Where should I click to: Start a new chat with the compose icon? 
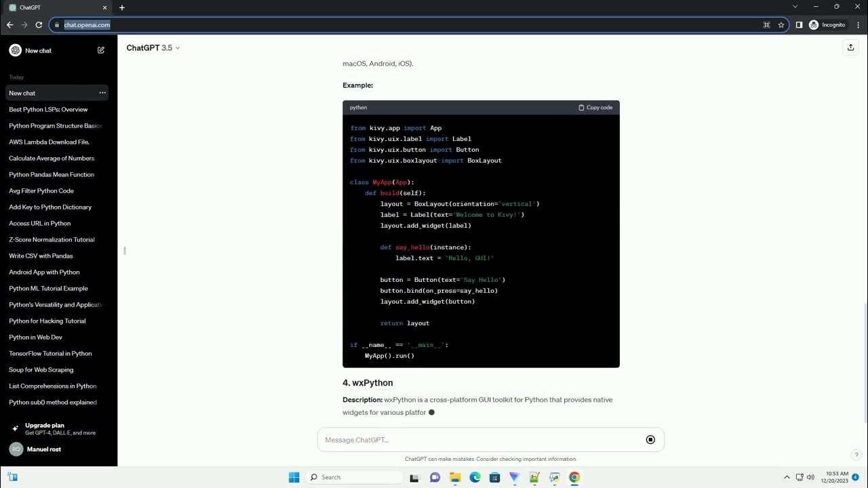101,50
